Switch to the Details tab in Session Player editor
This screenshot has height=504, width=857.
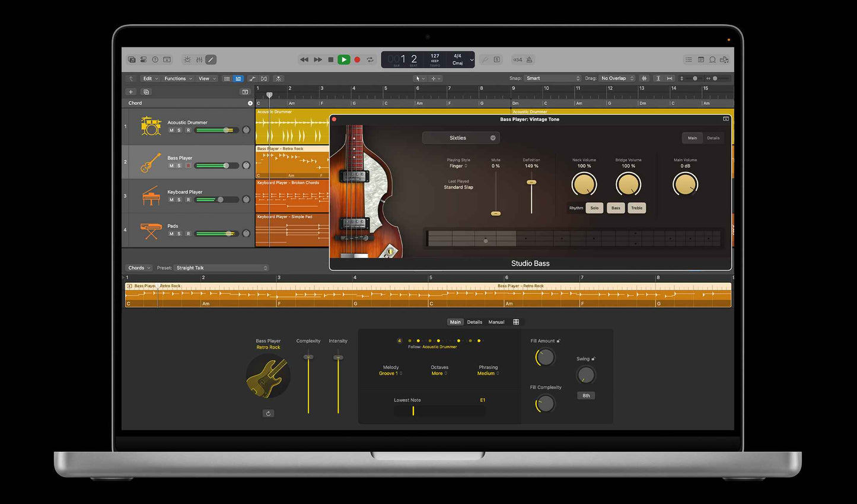tap(474, 322)
